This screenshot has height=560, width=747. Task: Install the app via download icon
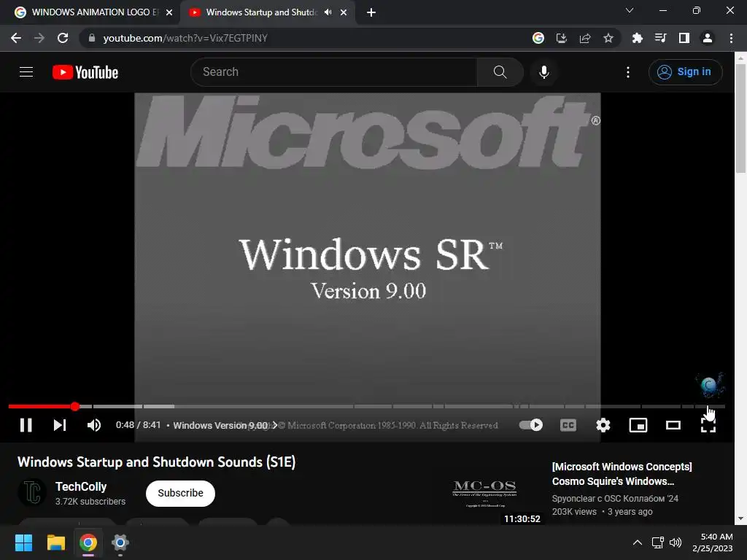pos(561,38)
